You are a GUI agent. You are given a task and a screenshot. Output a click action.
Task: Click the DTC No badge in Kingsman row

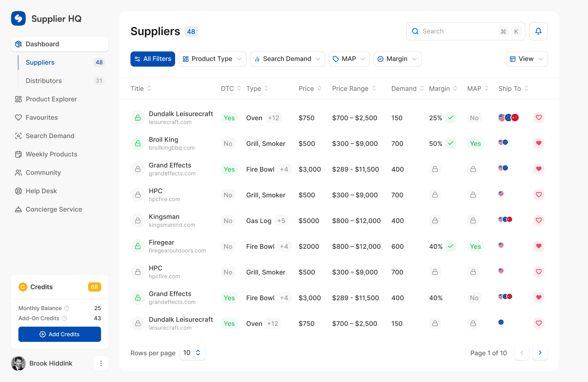[x=228, y=221]
